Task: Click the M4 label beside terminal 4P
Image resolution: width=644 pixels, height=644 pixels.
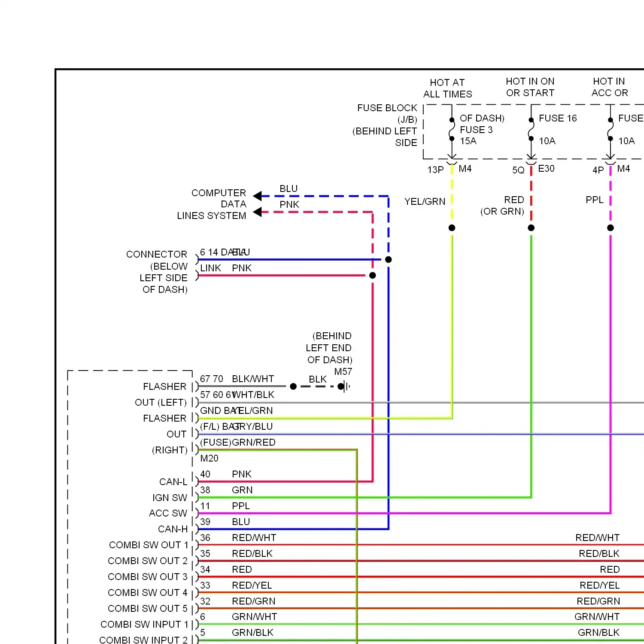Action: (x=623, y=168)
